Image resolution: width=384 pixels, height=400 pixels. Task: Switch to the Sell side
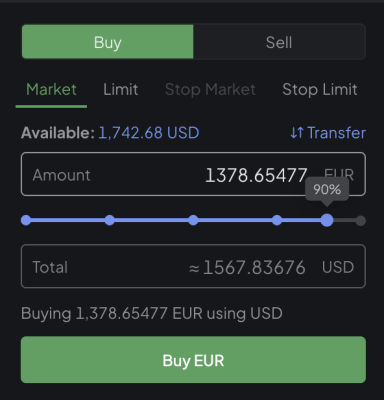pyautogui.click(x=279, y=42)
